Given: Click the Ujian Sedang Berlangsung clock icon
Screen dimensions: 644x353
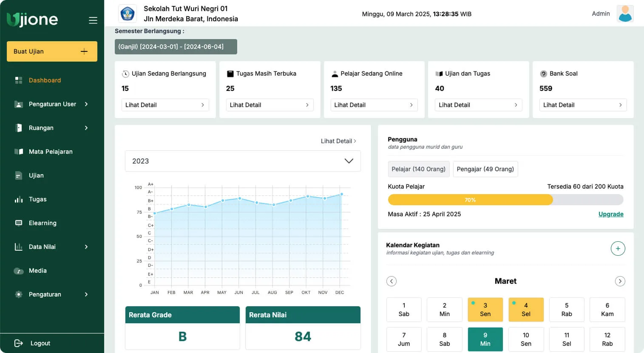Looking at the screenshot, I should click(125, 74).
